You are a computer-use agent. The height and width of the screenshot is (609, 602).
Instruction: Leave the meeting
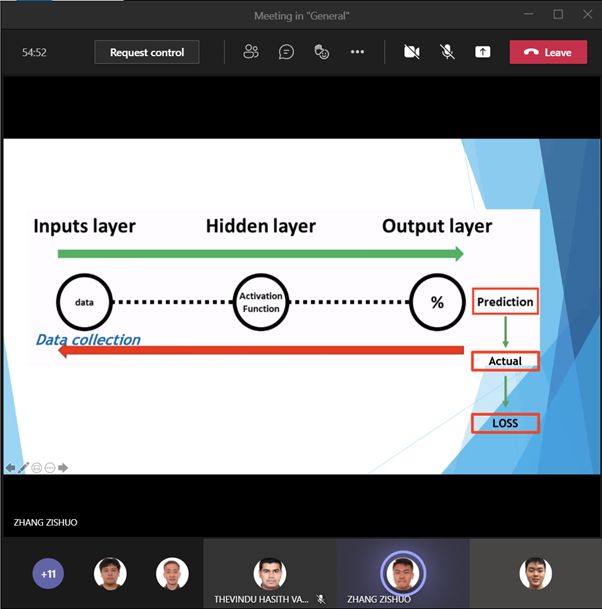548,52
